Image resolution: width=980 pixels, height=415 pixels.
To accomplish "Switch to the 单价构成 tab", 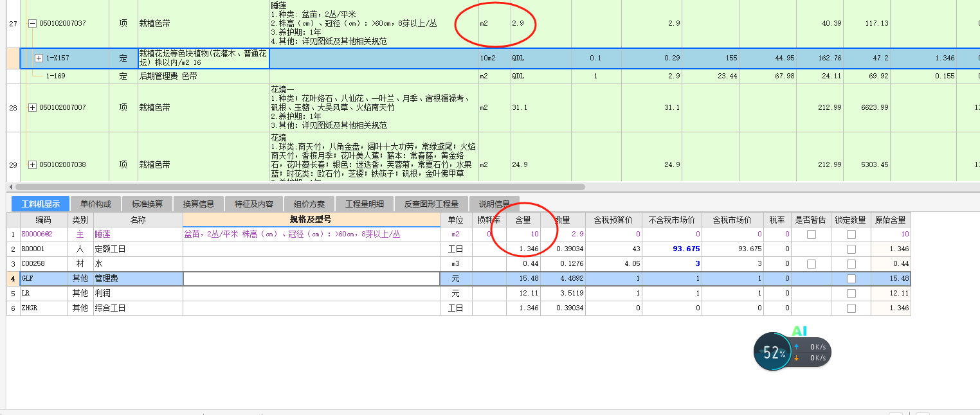I will [x=96, y=204].
